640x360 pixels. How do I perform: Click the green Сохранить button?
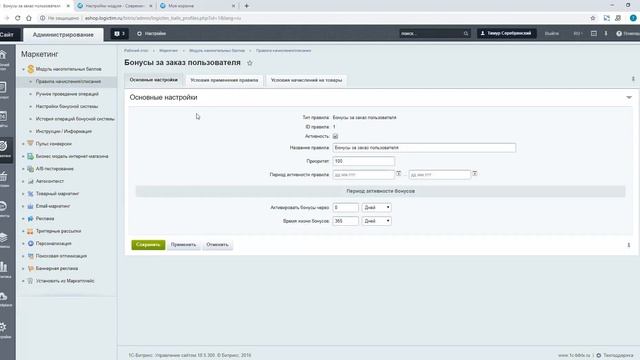tap(148, 244)
